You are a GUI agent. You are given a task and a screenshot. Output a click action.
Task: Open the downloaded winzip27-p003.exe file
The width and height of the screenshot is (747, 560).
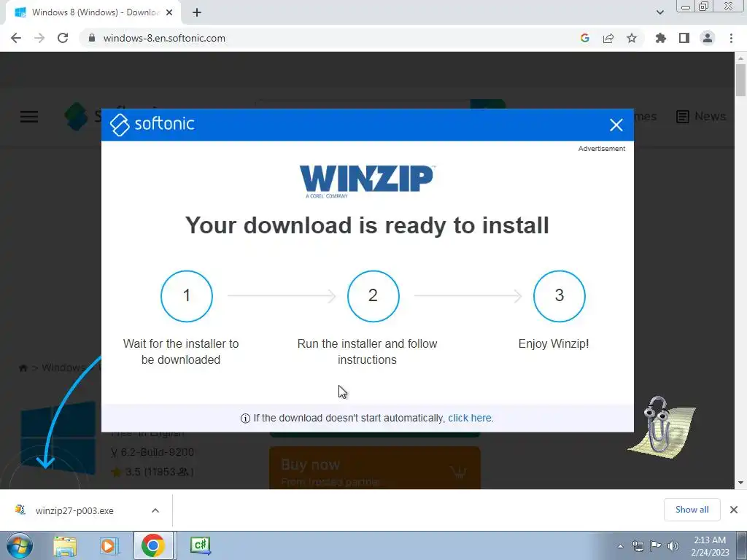point(74,510)
